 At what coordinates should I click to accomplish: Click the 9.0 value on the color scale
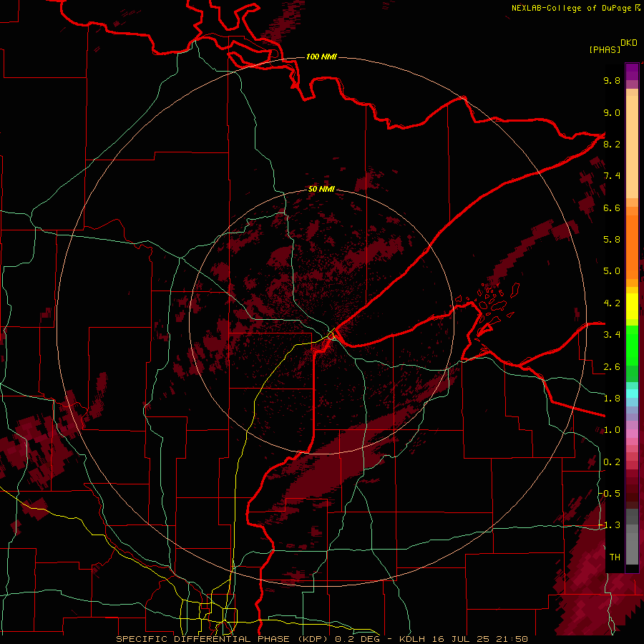612,112
